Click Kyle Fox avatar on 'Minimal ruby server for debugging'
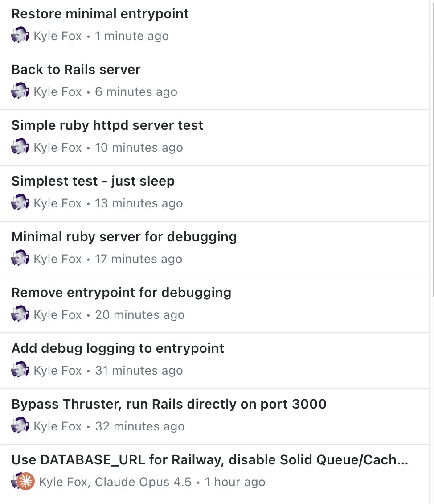The width and height of the screenshot is (434, 504). pyautogui.click(x=20, y=258)
